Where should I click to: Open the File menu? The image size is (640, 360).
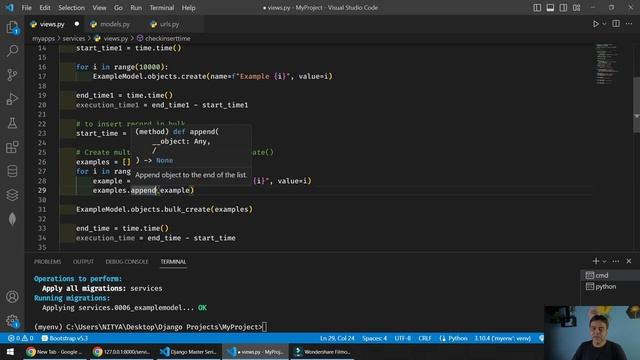(27, 8)
